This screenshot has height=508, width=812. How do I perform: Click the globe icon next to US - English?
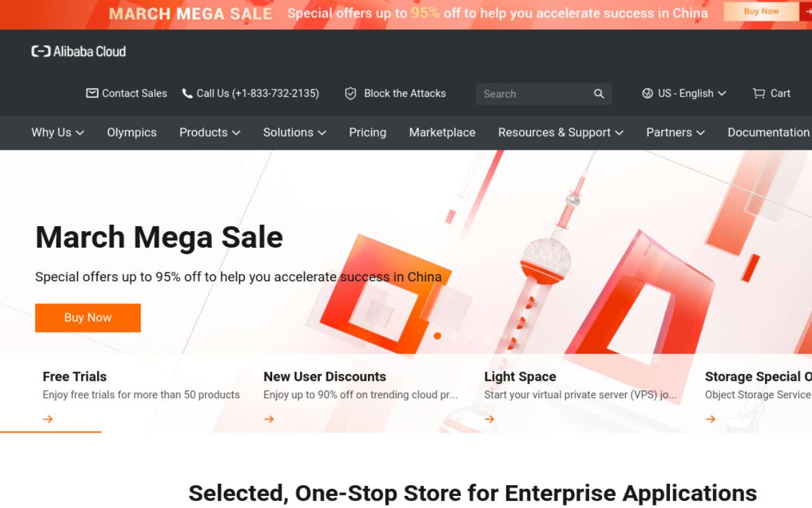click(648, 93)
